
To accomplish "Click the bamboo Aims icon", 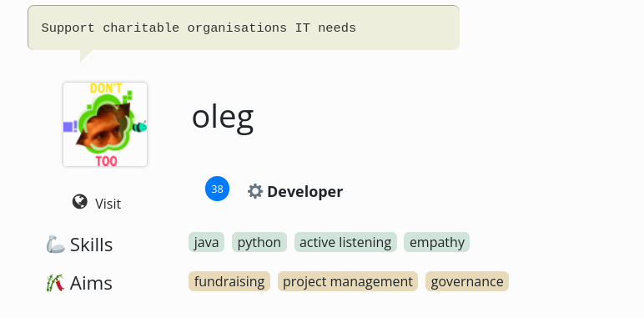I will tap(55, 283).
